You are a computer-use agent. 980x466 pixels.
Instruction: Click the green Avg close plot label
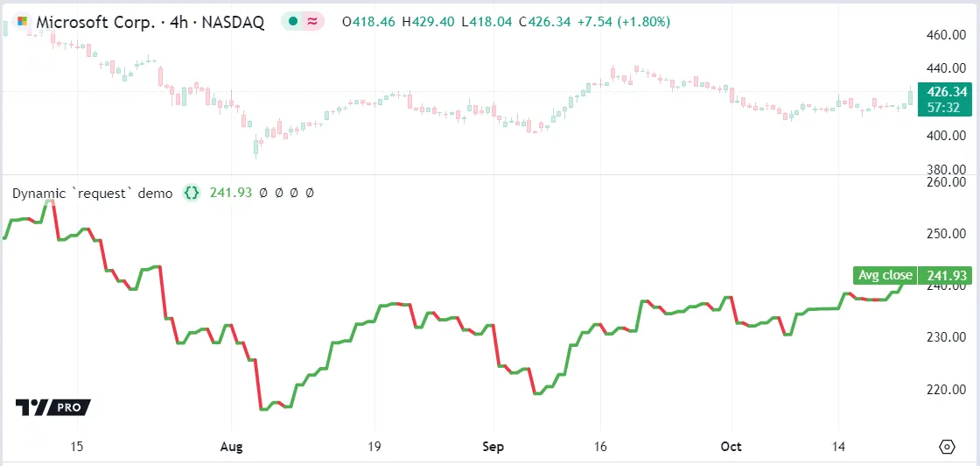coord(884,275)
